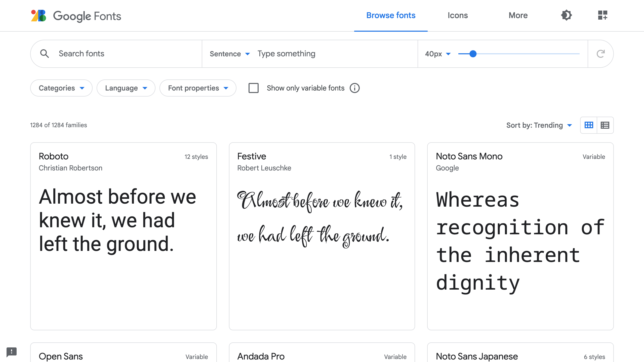The image size is (644, 362).
Task: Click the '12 styles' label on Roboto
Action: (196, 157)
